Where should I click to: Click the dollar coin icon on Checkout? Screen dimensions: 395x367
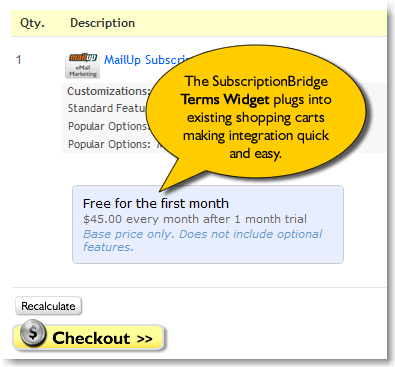(x=32, y=333)
